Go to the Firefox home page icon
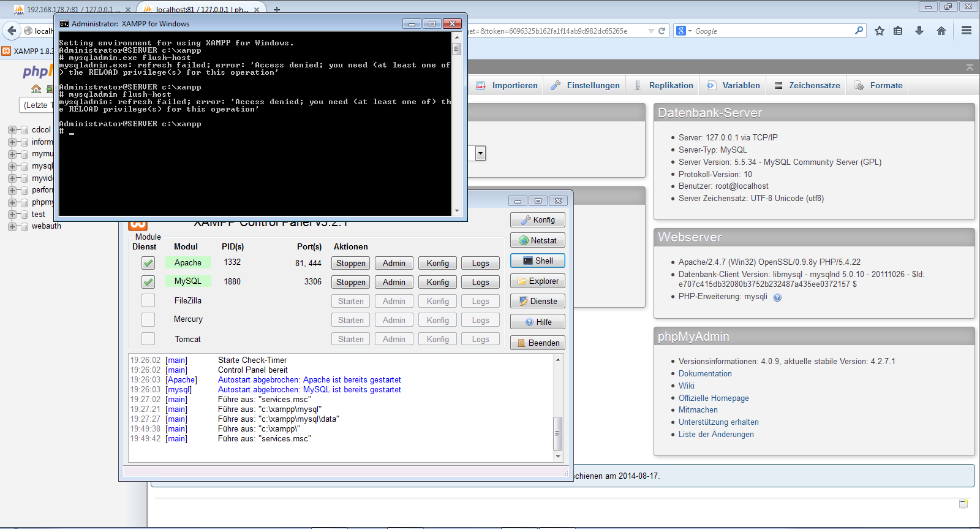Image resolution: width=980 pixels, height=529 pixels. (941, 31)
